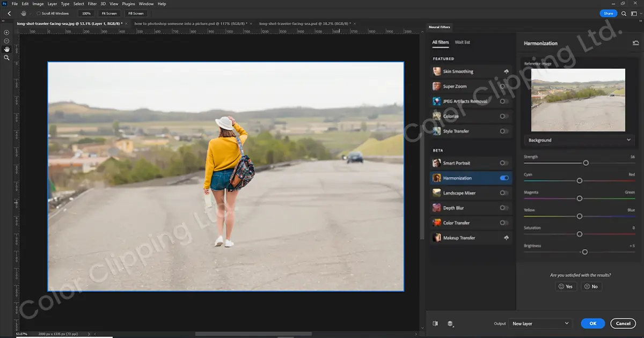Image resolution: width=644 pixels, height=338 pixels.
Task: Click the Fill Screen button
Action: click(x=136, y=13)
